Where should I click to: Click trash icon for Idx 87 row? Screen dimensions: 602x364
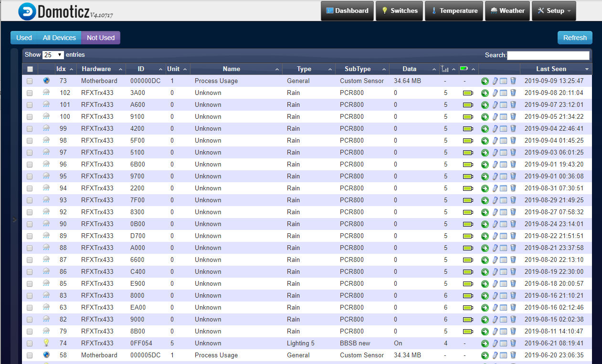pyautogui.click(x=513, y=260)
